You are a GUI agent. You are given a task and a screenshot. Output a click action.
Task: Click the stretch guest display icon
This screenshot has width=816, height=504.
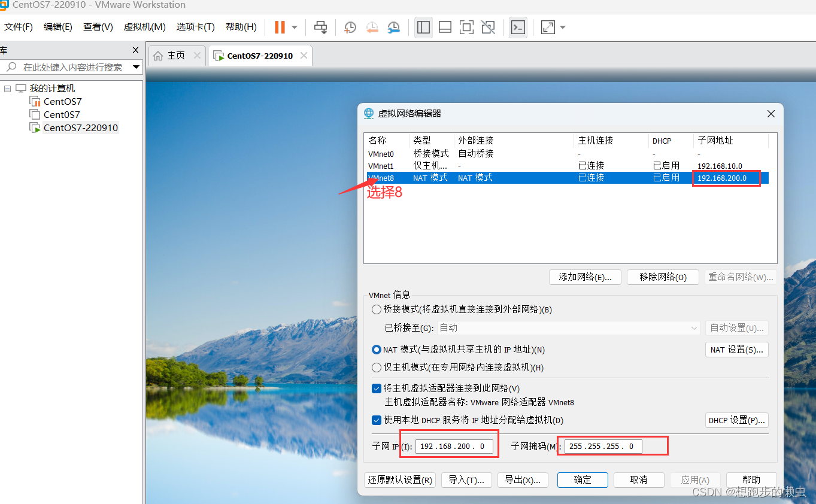click(548, 27)
